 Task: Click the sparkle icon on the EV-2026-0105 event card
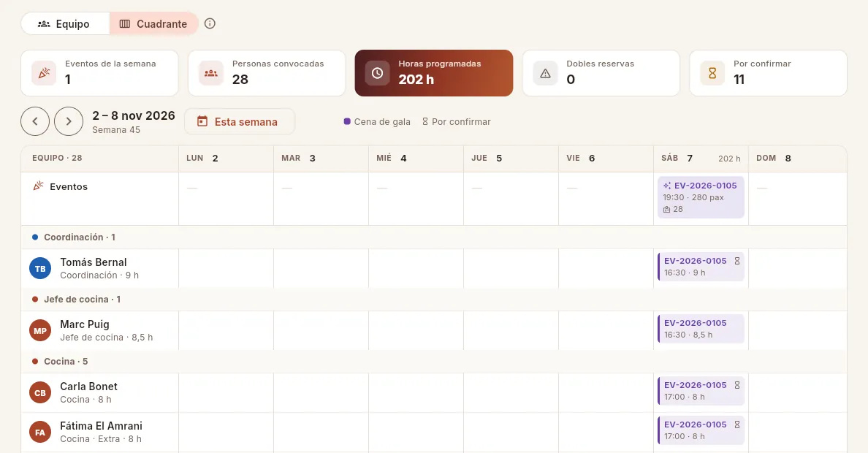[667, 186]
